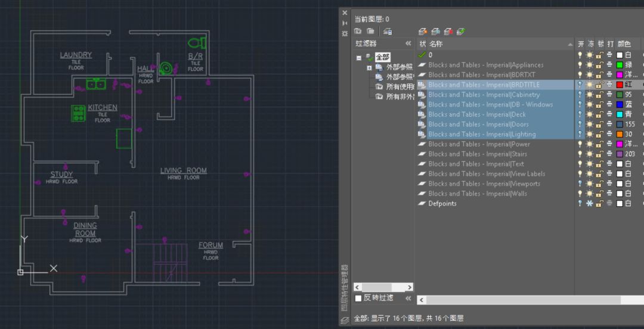Toggle the on/off bulb for layer 0
This screenshot has width=644, height=329.
pos(580,55)
